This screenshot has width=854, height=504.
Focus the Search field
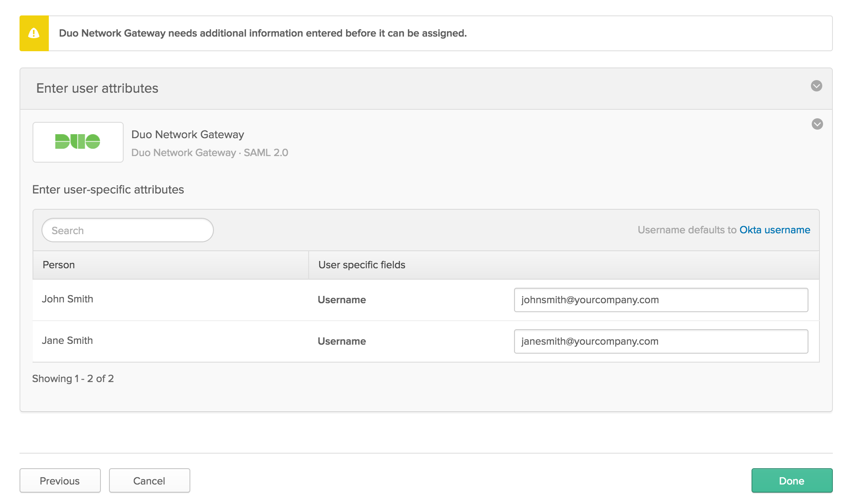point(128,230)
